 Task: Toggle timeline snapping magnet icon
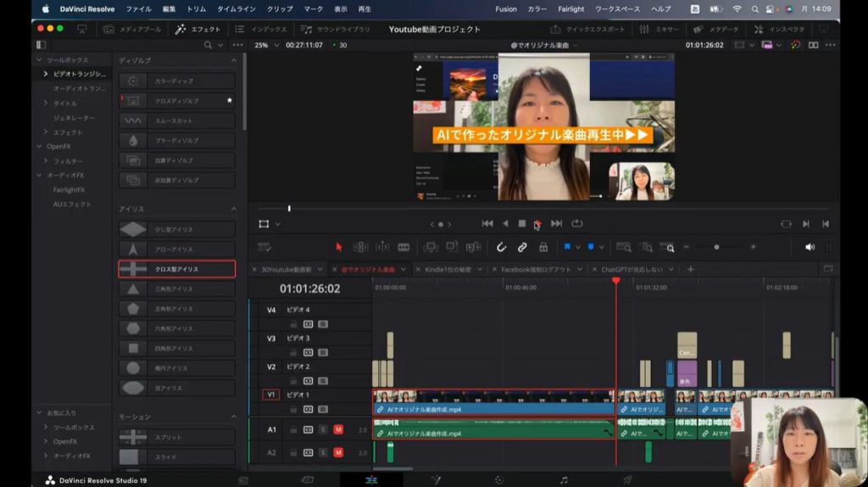(501, 247)
